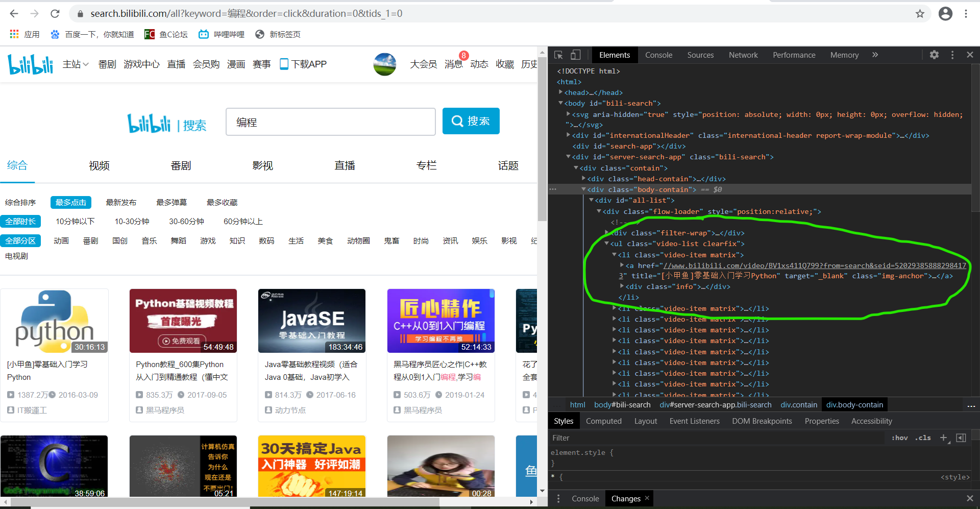Open the 主站 dropdown in header
This screenshot has width=980, height=509.
click(76, 64)
